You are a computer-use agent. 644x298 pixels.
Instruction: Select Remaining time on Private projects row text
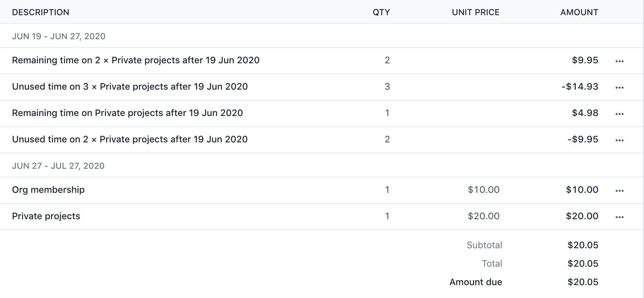[x=128, y=113]
